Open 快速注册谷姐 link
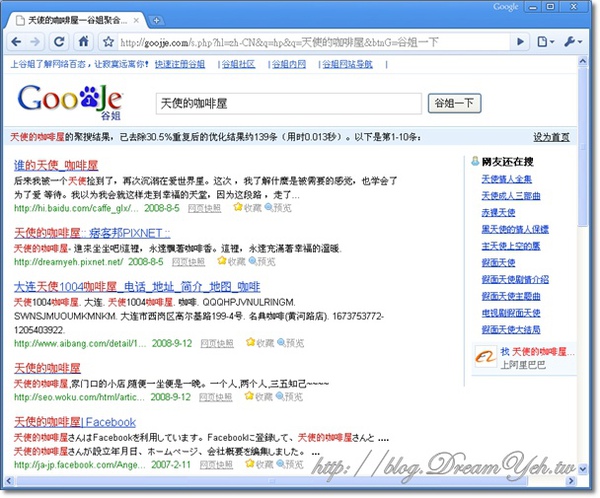This screenshot has height=498, width=600. [180, 64]
